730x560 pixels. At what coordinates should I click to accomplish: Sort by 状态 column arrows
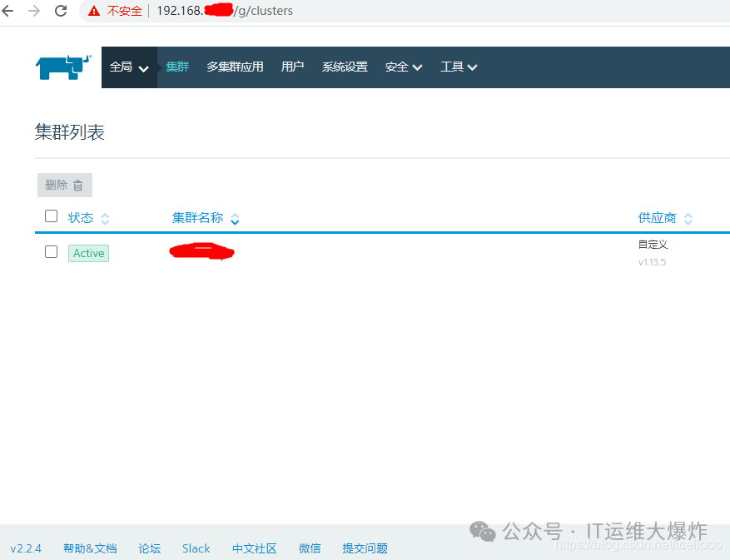coord(105,219)
